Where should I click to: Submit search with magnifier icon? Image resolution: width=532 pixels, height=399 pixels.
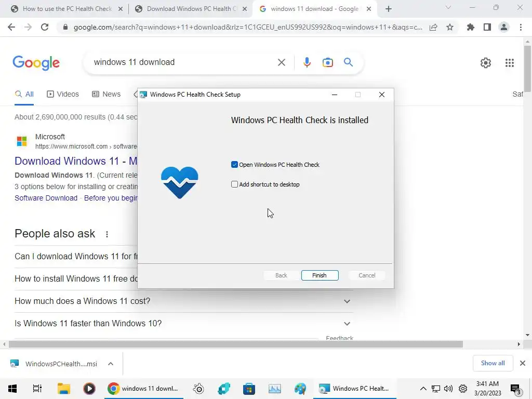(x=348, y=62)
